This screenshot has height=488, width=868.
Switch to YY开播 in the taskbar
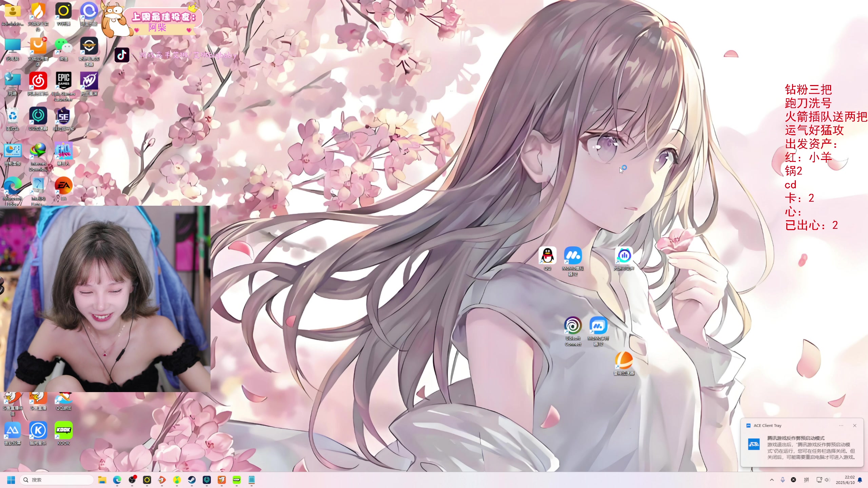pyautogui.click(x=147, y=480)
